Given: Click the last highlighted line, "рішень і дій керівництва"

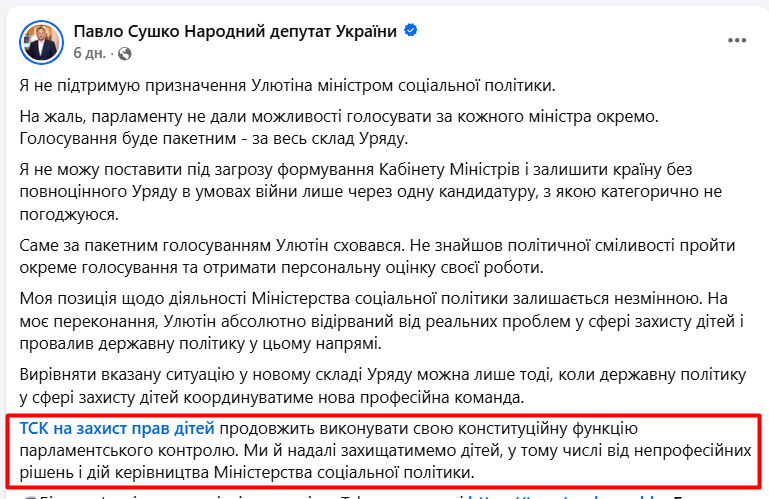Looking at the screenshot, I should [x=247, y=473].
